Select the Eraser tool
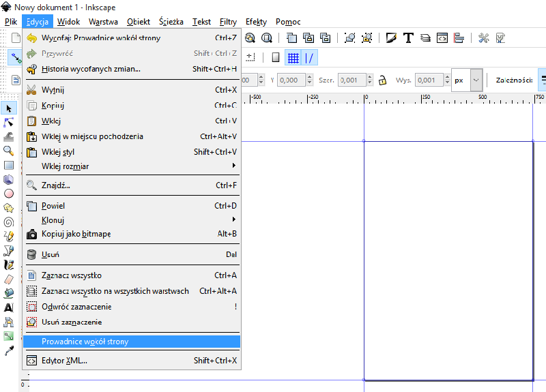Viewport: 546px width, 392px height. pos(9,280)
